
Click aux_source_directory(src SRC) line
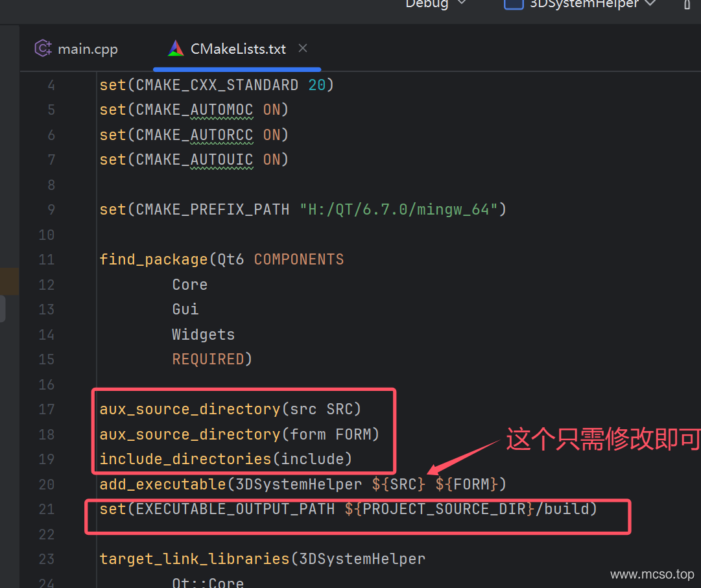(230, 409)
